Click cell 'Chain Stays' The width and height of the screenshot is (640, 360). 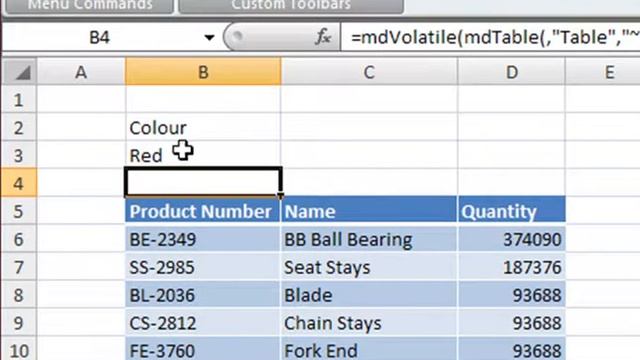tap(369, 323)
